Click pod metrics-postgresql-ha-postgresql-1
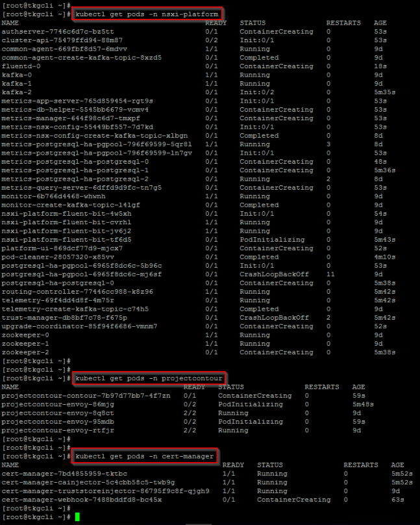Screen dimensions: 420x525 [75, 170]
